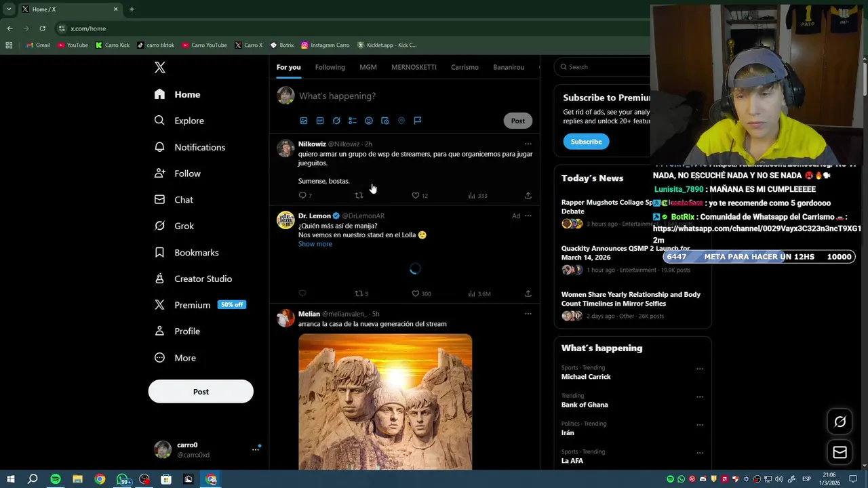The width and height of the screenshot is (868, 488).
Task: Open a new Chrome tab
Action: (x=132, y=9)
